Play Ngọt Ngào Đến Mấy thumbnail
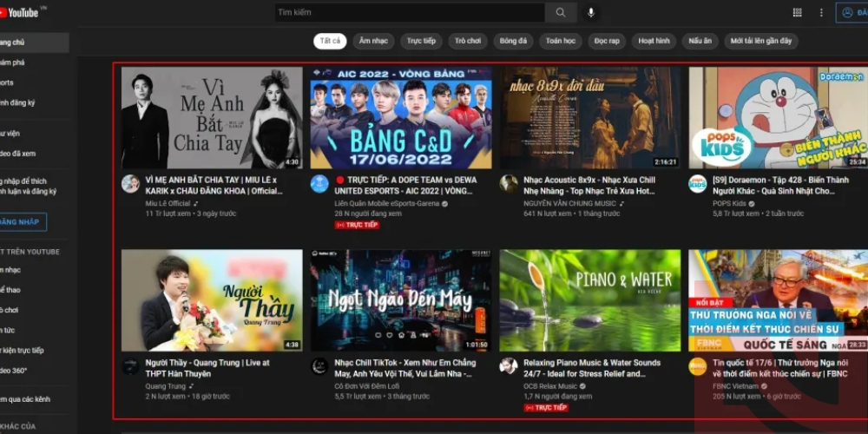Viewport: 868px width, 434px height. (401, 300)
